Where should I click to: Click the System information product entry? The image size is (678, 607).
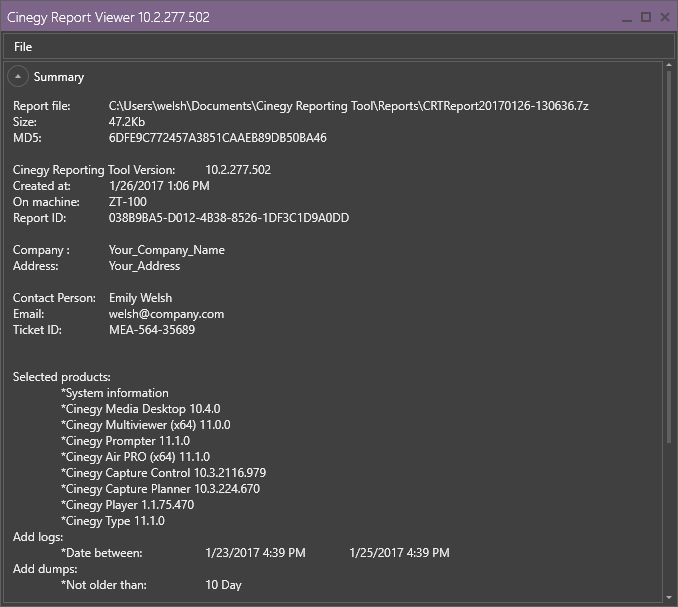click(115, 393)
